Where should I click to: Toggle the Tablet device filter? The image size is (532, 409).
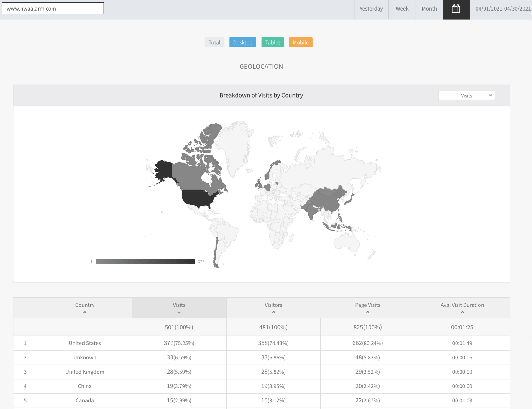272,42
